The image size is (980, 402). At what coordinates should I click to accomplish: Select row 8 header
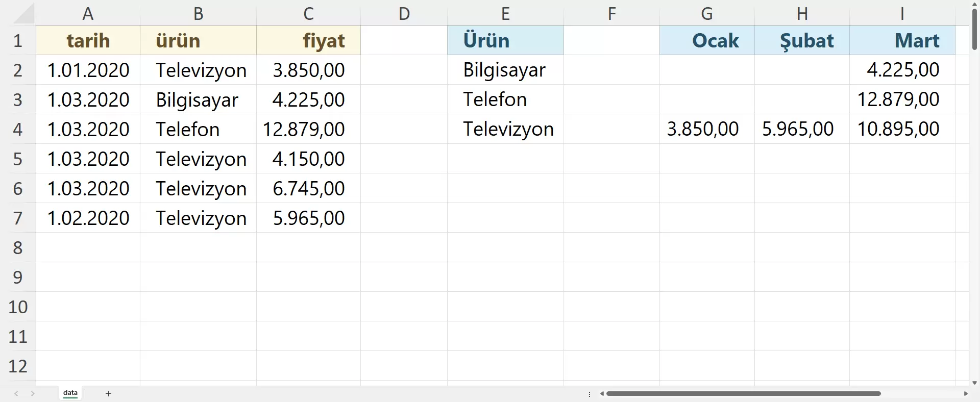coord(18,247)
